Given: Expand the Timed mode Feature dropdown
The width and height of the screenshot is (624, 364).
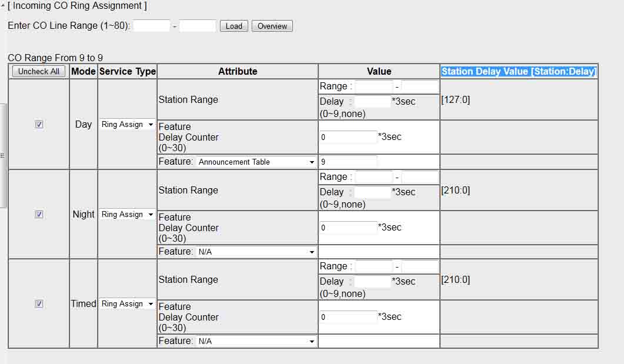Looking at the screenshot, I should click(x=256, y=341).
